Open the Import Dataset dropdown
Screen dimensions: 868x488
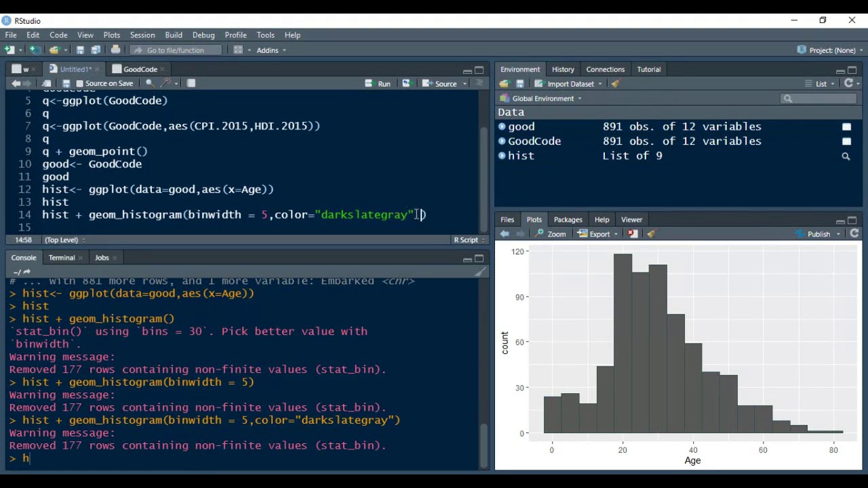click(568, 83)
